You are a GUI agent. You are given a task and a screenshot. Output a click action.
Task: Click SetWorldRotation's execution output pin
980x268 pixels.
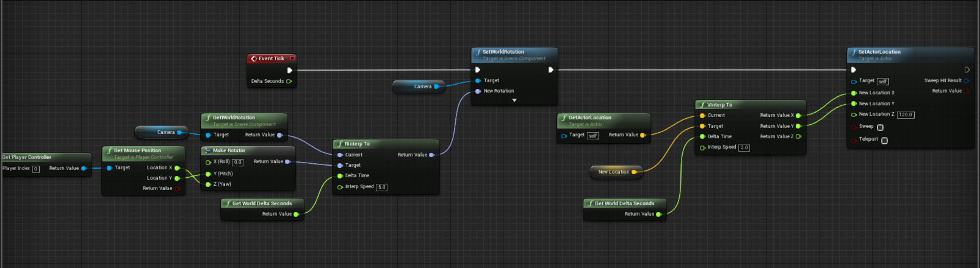click(550, 70)
